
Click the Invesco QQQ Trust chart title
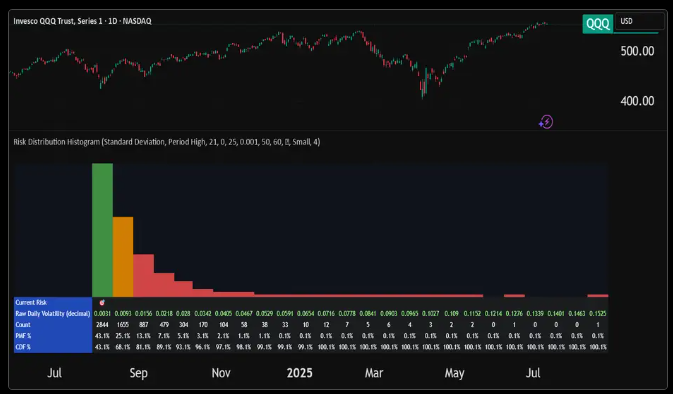(82, 21)
